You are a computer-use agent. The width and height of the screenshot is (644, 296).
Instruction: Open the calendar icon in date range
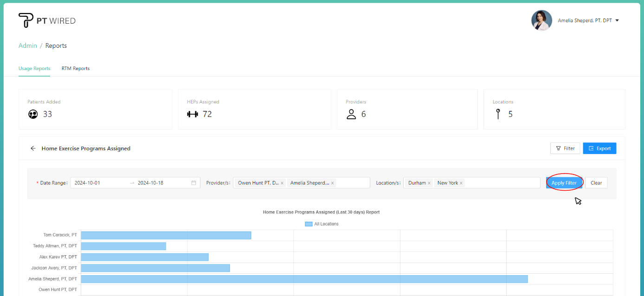(x=193, y=183)
